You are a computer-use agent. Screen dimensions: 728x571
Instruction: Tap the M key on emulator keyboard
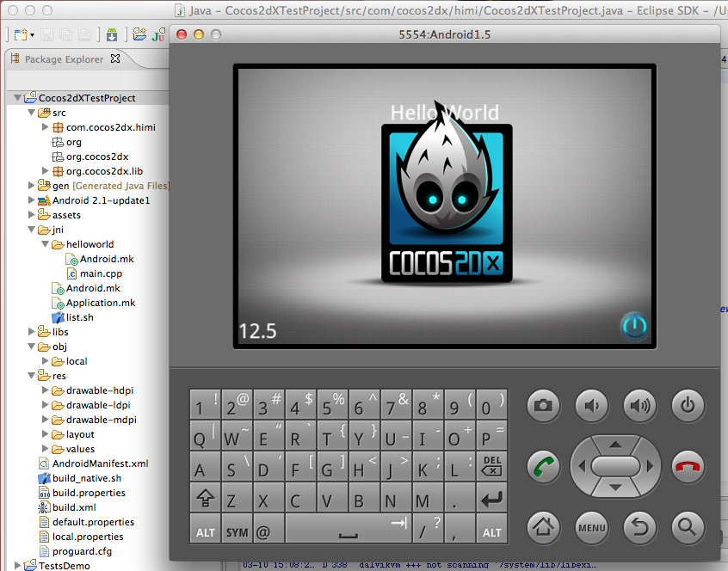427,499
